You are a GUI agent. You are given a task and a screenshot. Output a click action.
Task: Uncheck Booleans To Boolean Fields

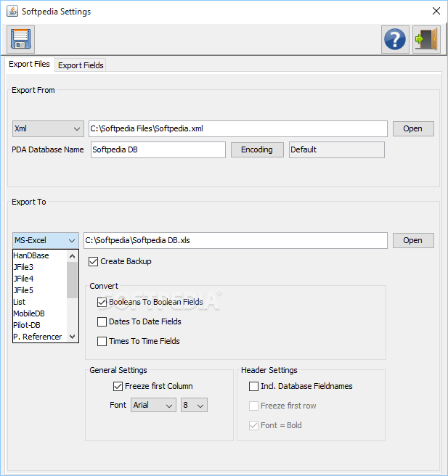point(102,302)
